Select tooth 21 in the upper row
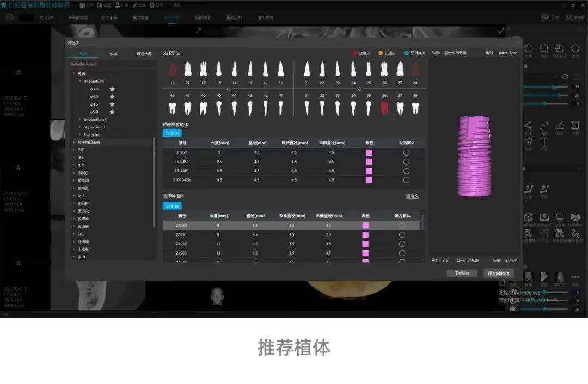 pyautogui.click(x=307, y=69)
